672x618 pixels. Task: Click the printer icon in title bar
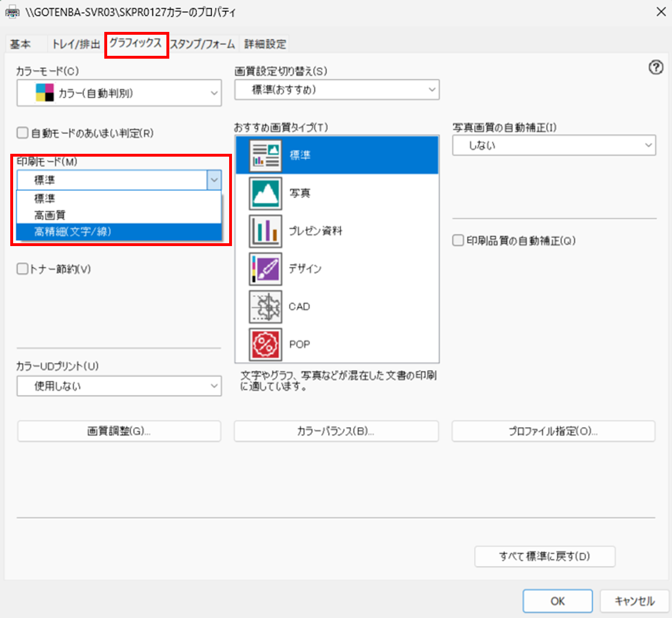[12, 12]
